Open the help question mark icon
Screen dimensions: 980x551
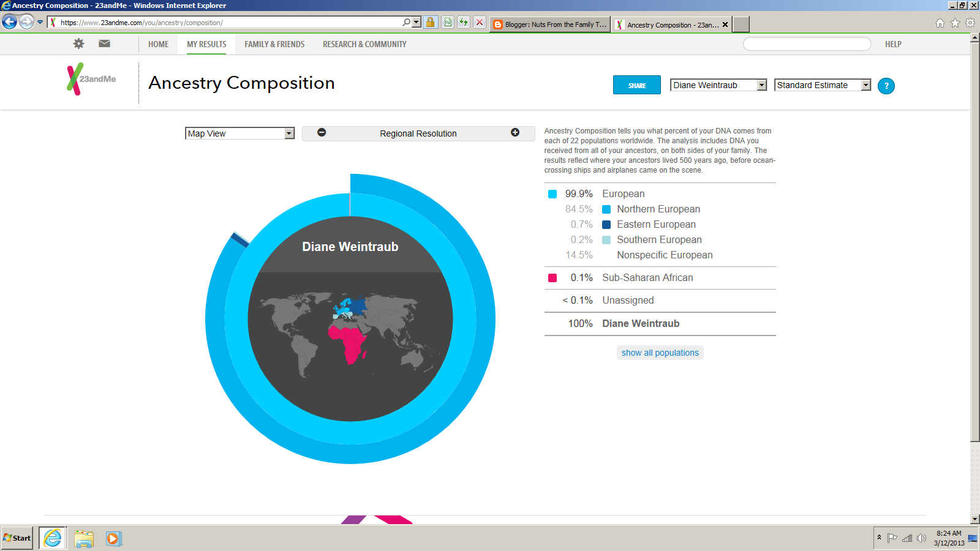(x=886, y=86)
